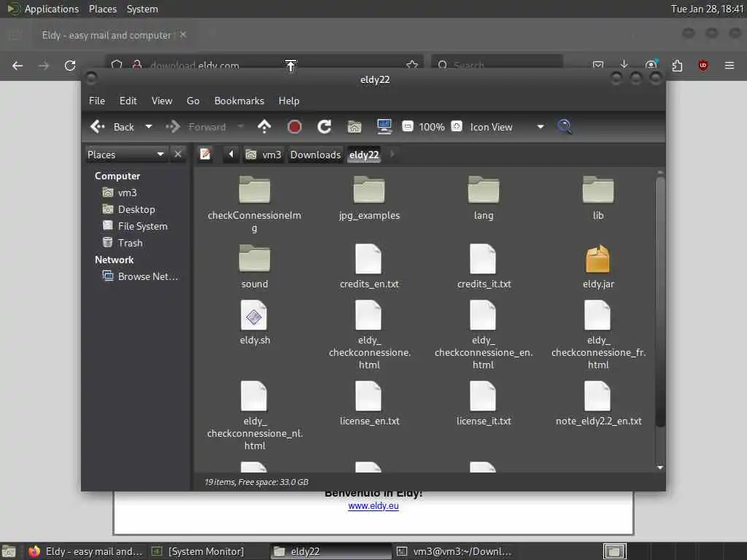This screenshot has height=560, width=747.
Task: Select the license_it.txt file
Action: click(484, 403)
